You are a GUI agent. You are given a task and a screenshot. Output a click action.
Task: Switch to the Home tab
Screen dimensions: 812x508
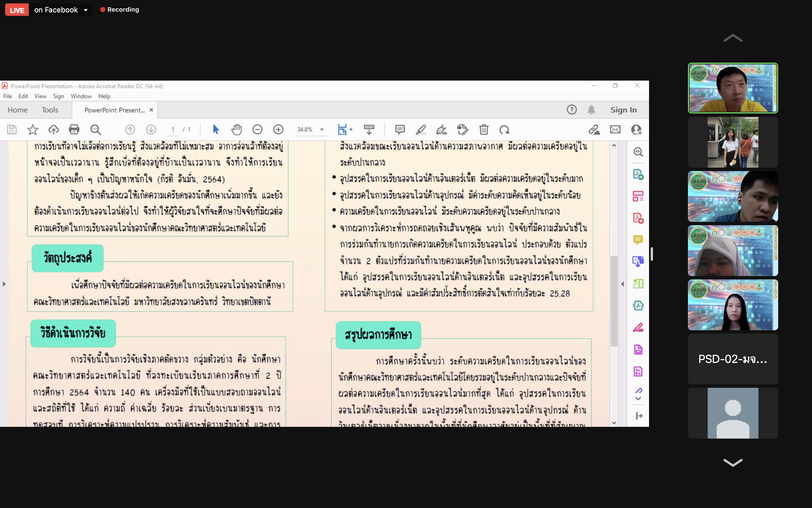click(x=17, y=110)
